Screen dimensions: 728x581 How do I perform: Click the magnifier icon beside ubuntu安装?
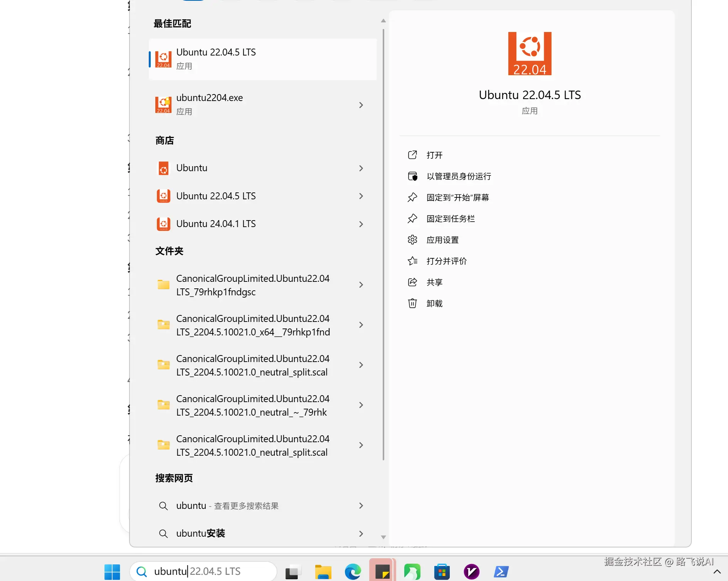[x=163, y=534]
